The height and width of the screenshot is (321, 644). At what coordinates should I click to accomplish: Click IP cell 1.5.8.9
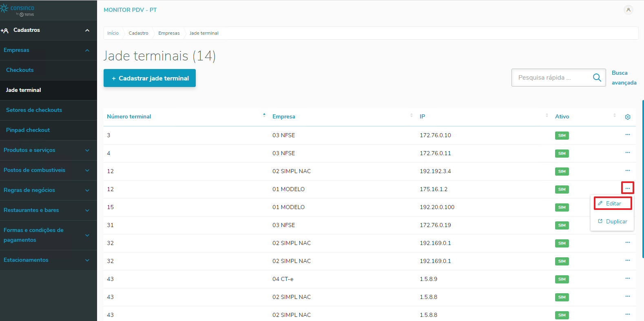tap(429, 279)
